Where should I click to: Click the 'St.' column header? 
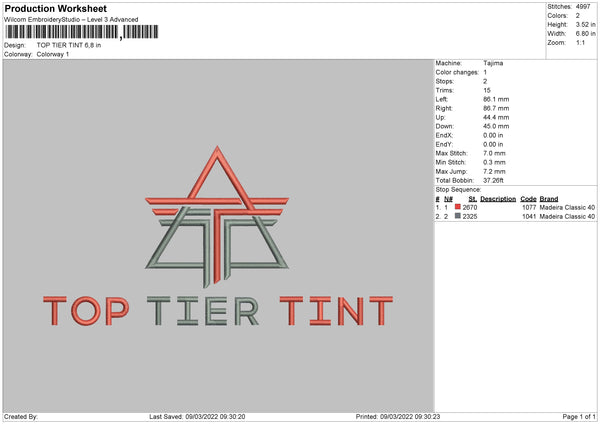coord(472,199)
